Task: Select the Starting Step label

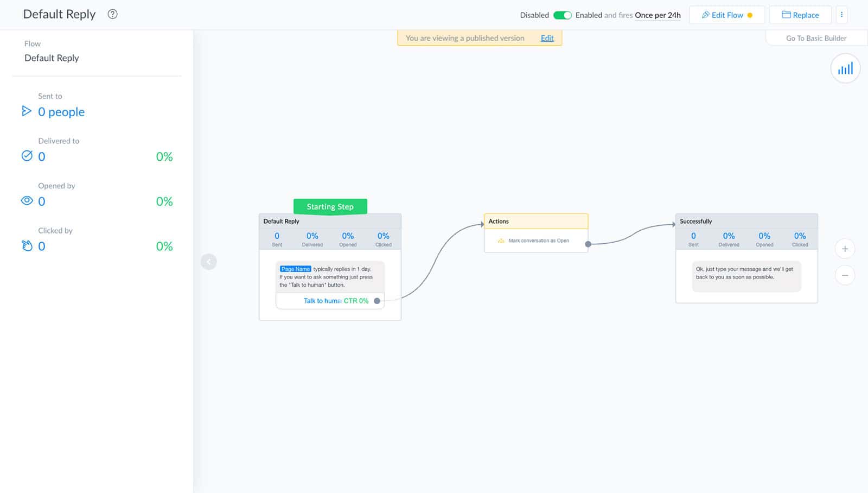Action: pyautogui.click(x=330, y=206)
